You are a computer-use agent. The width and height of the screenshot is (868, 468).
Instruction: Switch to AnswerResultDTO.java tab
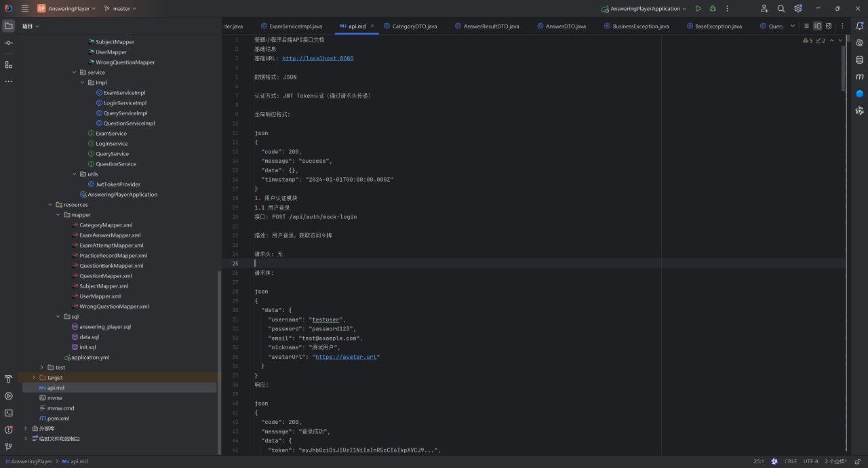click(486, 26)
